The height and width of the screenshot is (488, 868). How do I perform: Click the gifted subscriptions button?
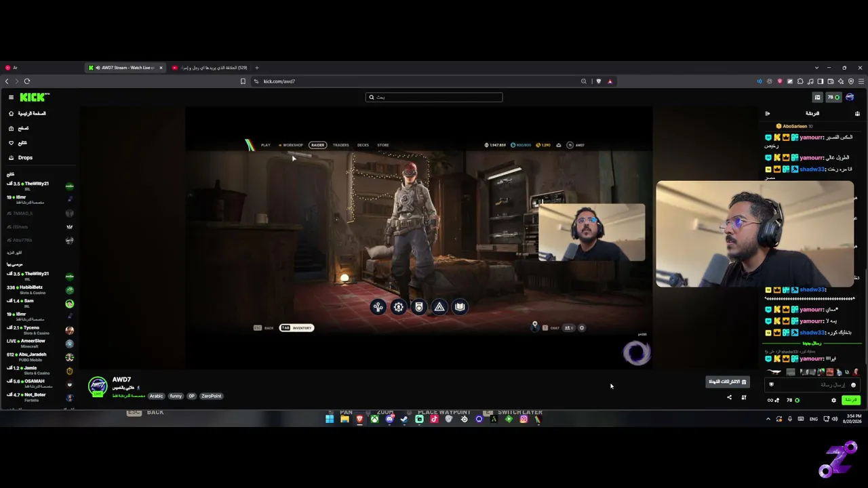[727, 382]
